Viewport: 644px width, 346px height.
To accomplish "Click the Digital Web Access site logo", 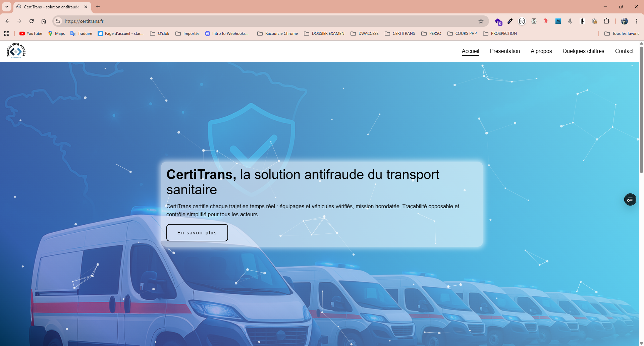I will 16,51.
